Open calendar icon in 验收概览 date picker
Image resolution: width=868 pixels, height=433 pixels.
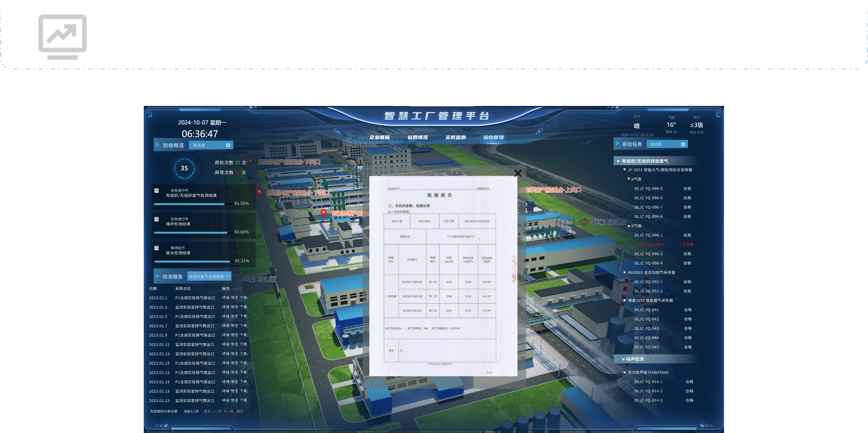click(x=228, y=145)
